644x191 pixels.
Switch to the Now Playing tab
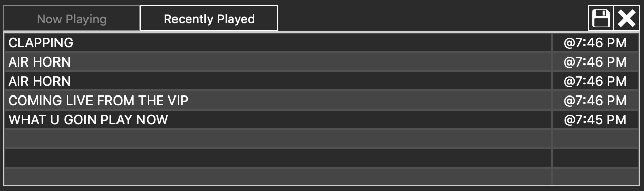pyautogui.click(x=72, y=19)
